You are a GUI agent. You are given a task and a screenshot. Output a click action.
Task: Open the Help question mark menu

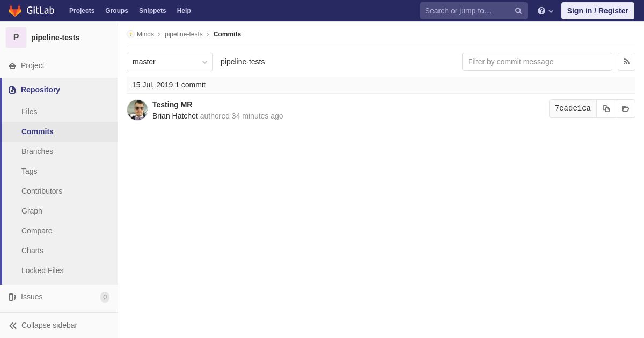pyautogui.click(x=545, y=11)
